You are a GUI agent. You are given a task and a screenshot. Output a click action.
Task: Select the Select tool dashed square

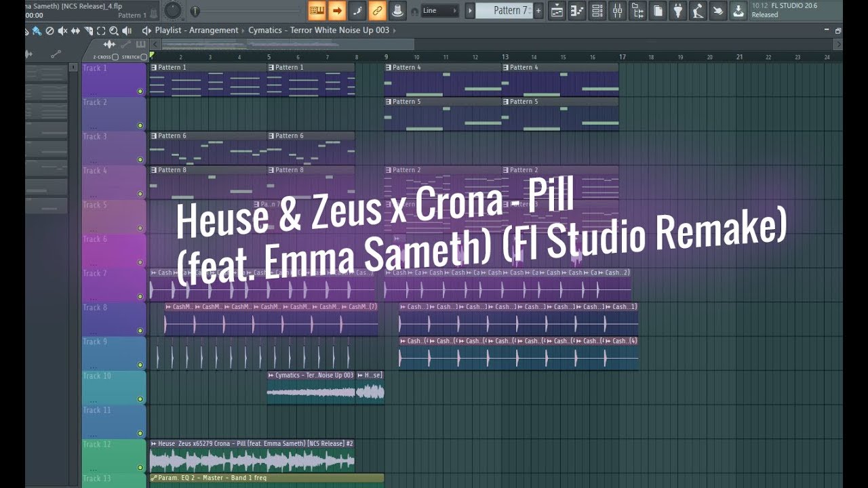pyautogui.click(x=101, y=30)
